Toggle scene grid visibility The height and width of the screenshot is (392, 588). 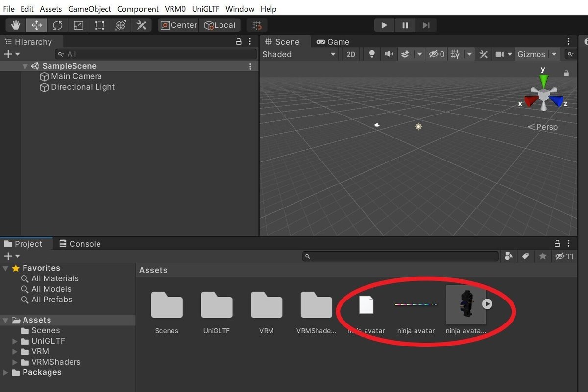click(455, 54)
